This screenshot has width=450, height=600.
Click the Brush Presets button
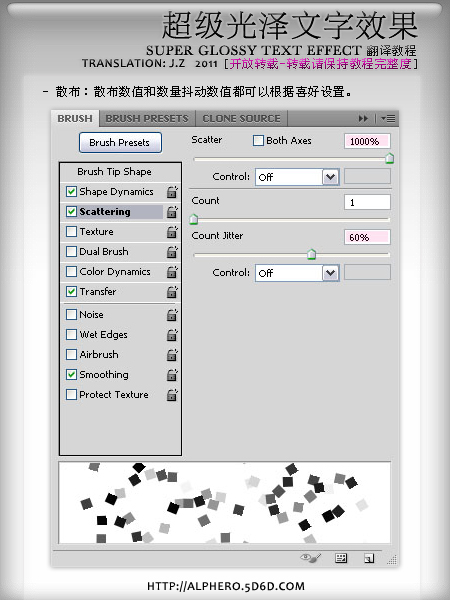120,143
